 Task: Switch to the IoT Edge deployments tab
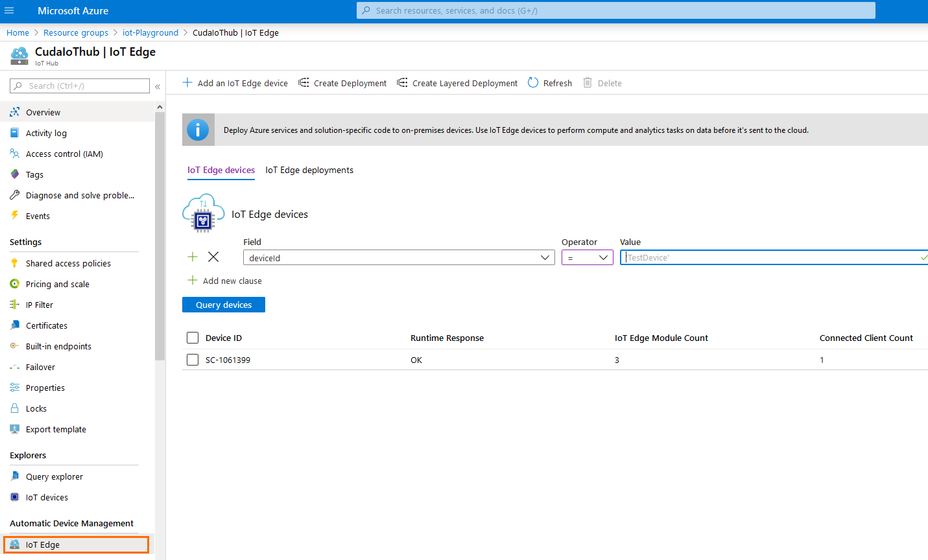click(309, 170)
